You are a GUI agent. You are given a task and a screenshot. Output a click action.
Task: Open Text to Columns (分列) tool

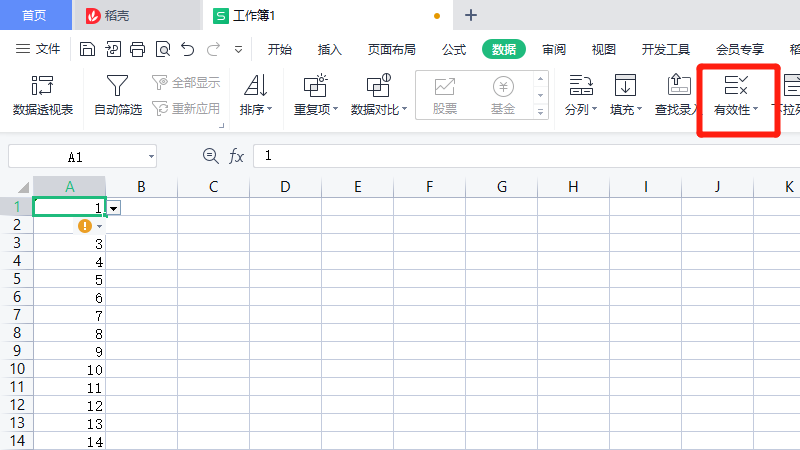[x=580, y=95]
